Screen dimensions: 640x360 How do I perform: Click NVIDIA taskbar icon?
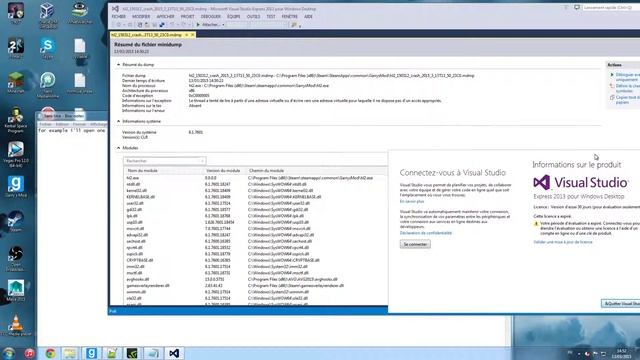pyautogui.click(x=132, y=353)
